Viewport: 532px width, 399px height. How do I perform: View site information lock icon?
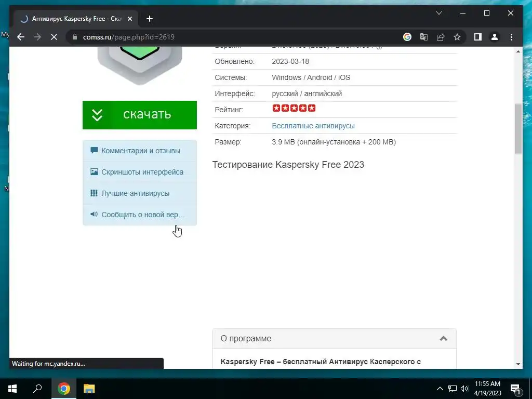point(75,37)
